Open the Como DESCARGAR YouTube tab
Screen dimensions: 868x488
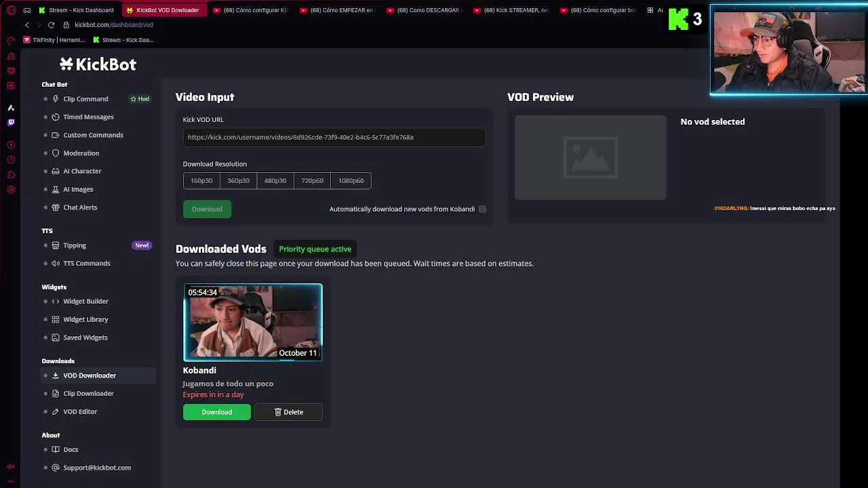424,10
